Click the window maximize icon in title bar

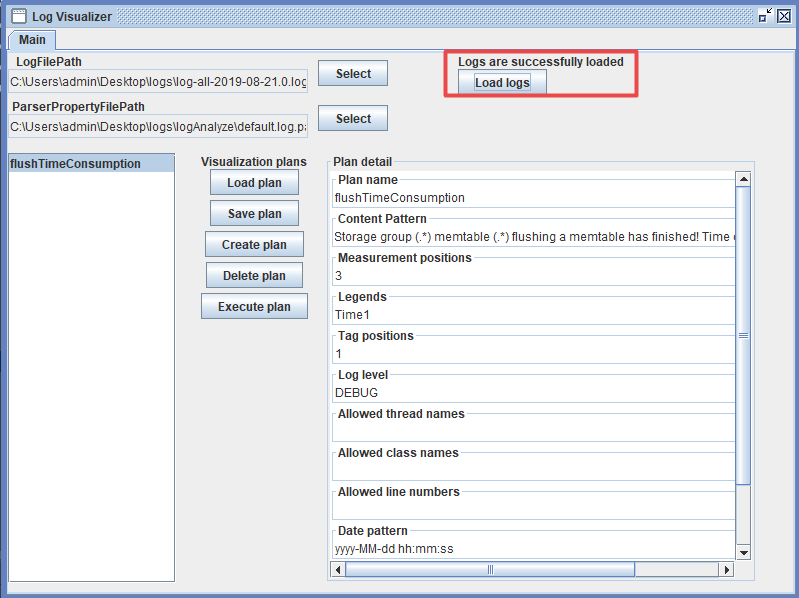(765, 16)
